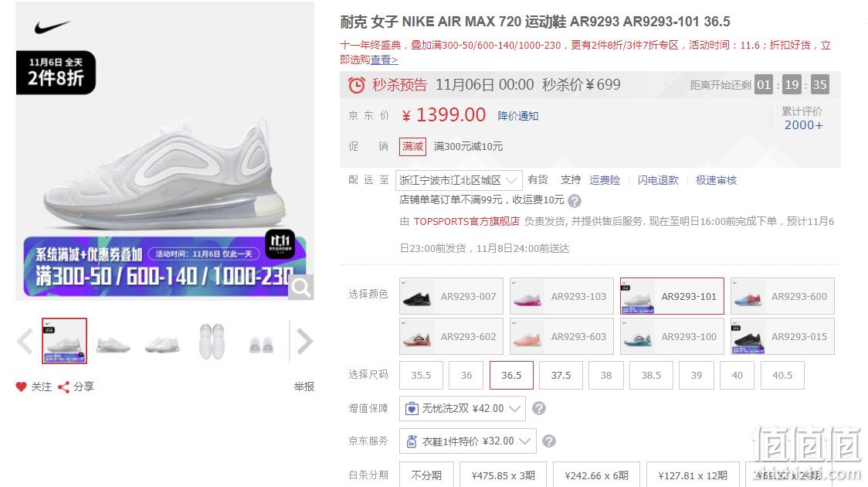Open the delivery region dropdown 浙江宁波市江北区城区
This screenshot has height=487, width=868.
(x=459, y=180)
